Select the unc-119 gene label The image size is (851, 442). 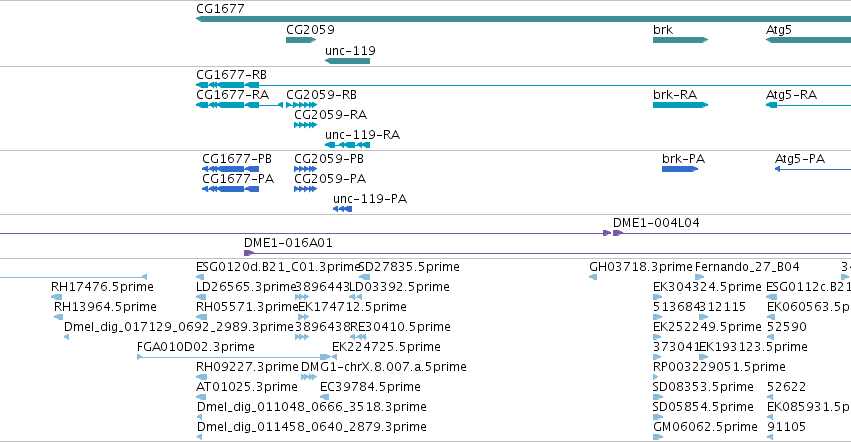[x=350, y=50]
